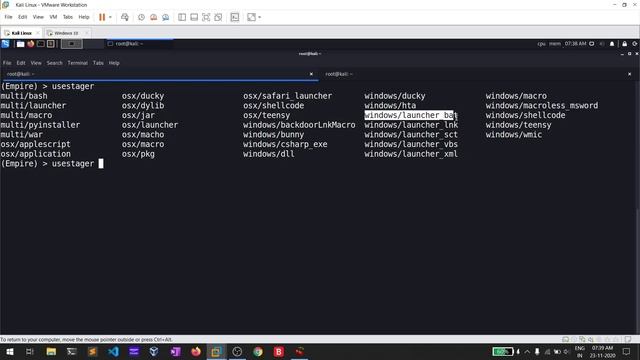The height and width of the screenshot is (360, 640).
Task: Select the Kali Linux VM tab
Action: tap(21, 33)
